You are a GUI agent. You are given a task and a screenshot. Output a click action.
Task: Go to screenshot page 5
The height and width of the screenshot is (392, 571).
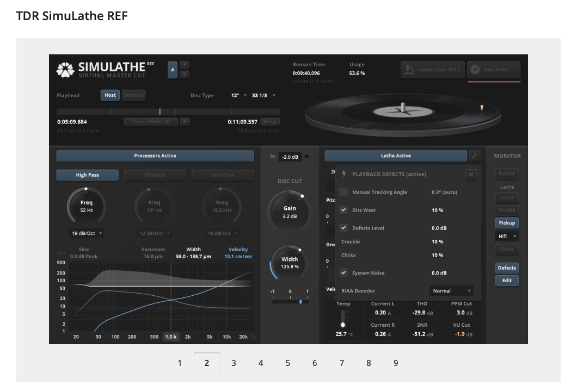(288, 363)
